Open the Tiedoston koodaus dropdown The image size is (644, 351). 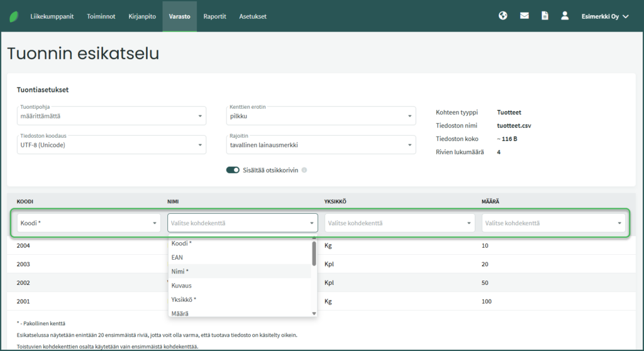[111, 145]
